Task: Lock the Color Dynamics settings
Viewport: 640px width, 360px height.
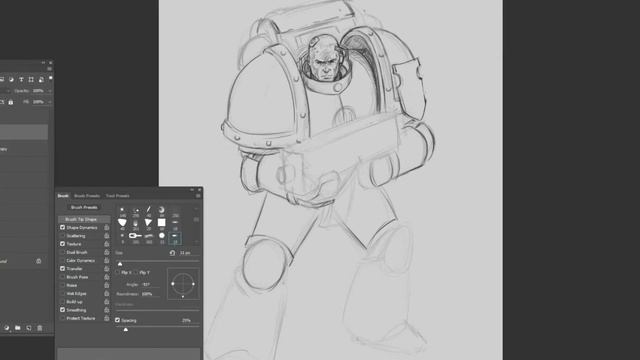Action: pyautogui.click(x=107, y=260)
